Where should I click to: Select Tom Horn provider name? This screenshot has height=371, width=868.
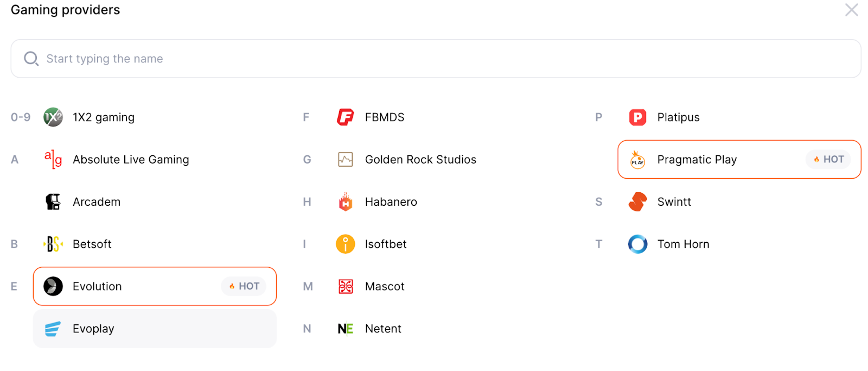(683, 244)
